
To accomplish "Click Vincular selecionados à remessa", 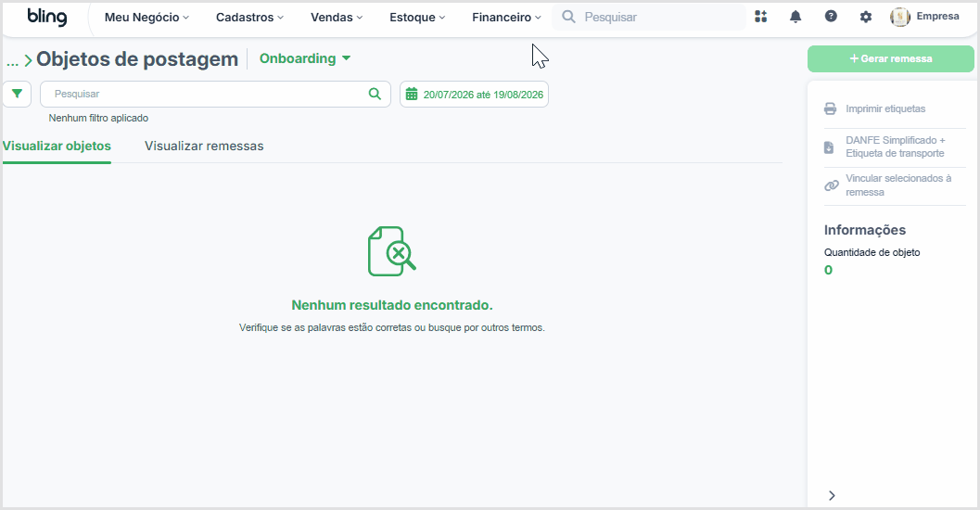I will click(898, 185).
